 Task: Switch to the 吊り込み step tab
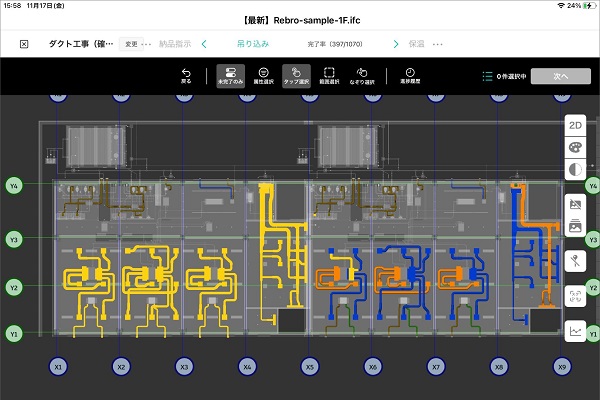(x=251, y=44)
